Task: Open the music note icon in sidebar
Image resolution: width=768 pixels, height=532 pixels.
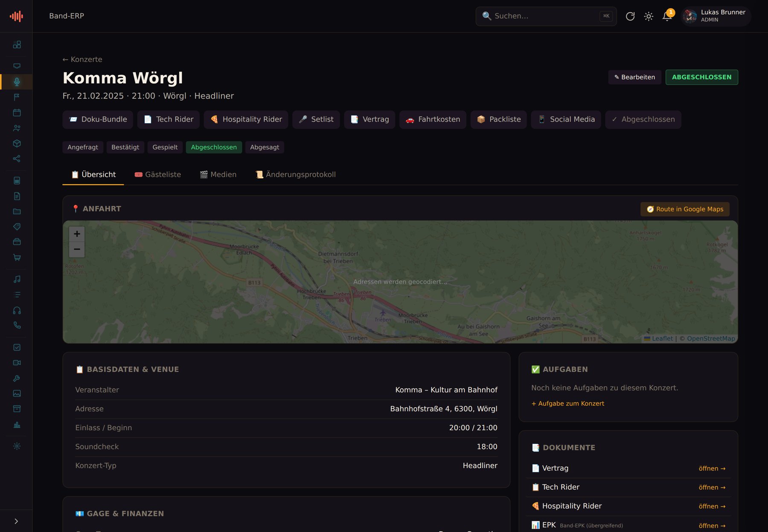Action: [x=17, y=279]
